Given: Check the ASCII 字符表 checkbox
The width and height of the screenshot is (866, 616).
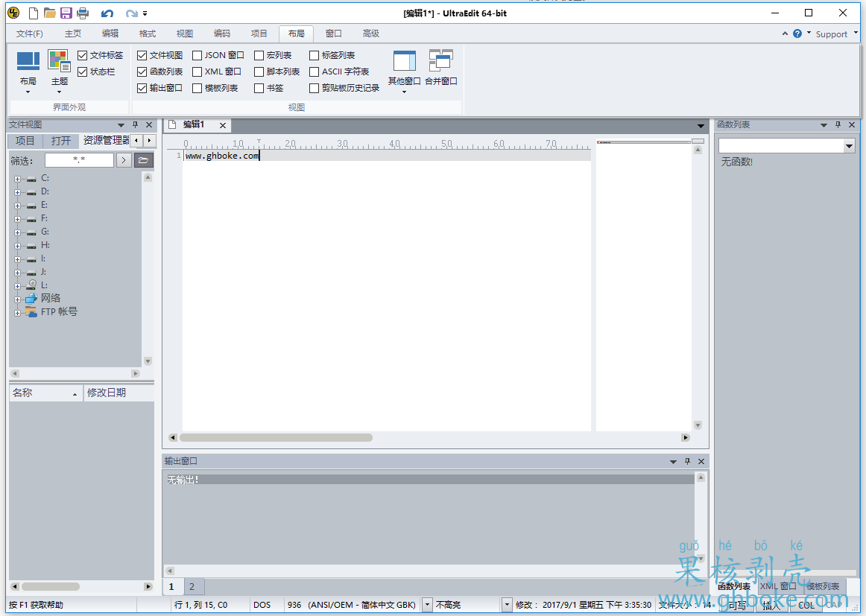Looking at the screenshot, I should [x=315, y=72].
